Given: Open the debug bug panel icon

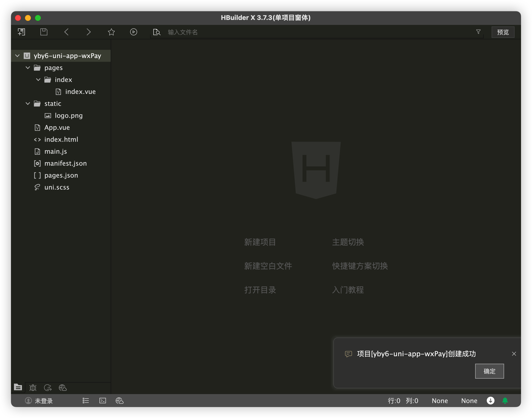Looking at the screenshot, I should pyautogui.click(x=33, y=388).
